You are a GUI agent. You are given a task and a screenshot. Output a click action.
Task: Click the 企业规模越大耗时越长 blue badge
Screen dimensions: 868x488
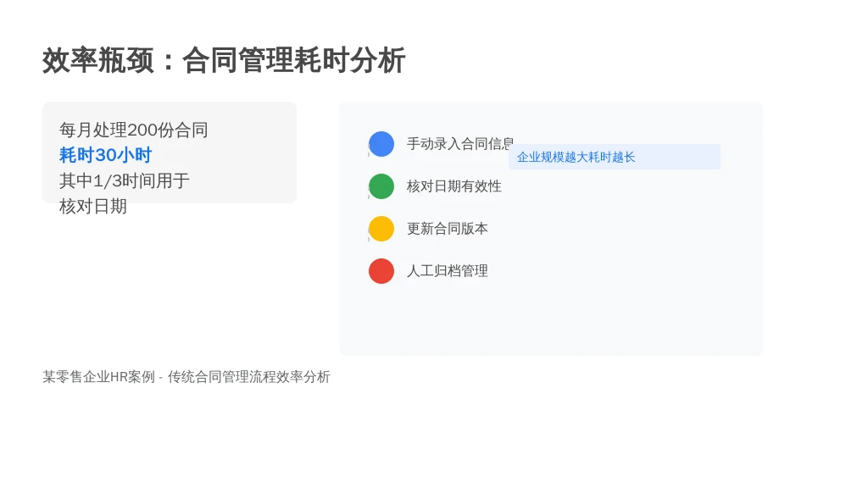pyautogui.click(x=615, y=157)
